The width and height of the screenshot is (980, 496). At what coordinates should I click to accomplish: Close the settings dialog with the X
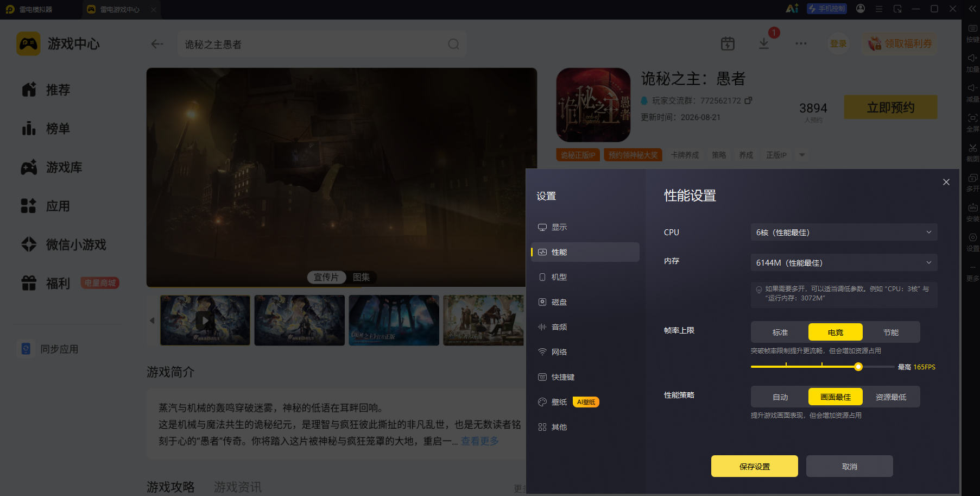pyautogui.click(x=946, y=182)
